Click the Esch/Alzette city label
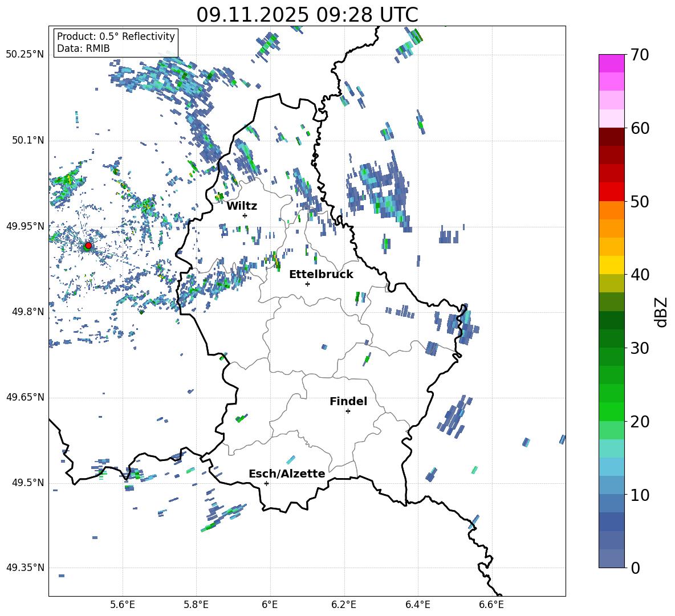Viewport: 675px width, 616px height. click(x=287, y=474)
